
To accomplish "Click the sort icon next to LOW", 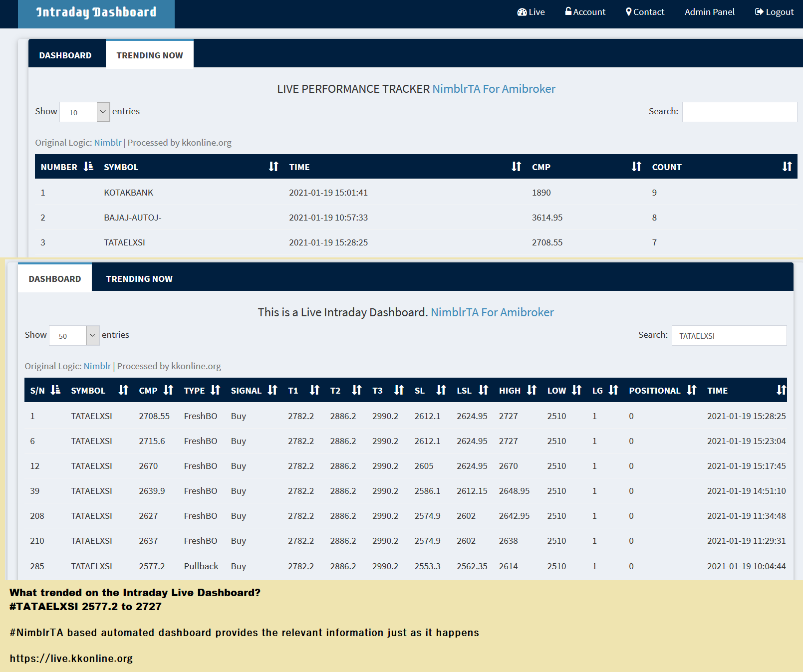I will 576,390.
